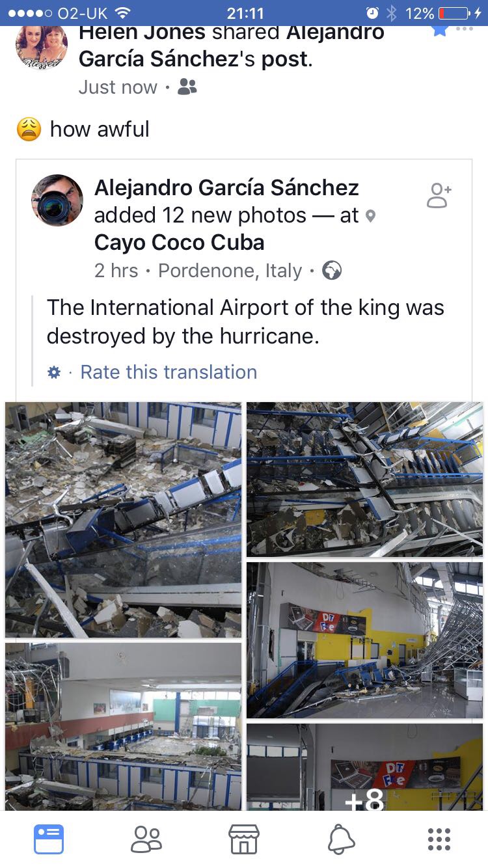
Task: Open the Cayo Coco Cuba location link
Action: click(180, 242)
